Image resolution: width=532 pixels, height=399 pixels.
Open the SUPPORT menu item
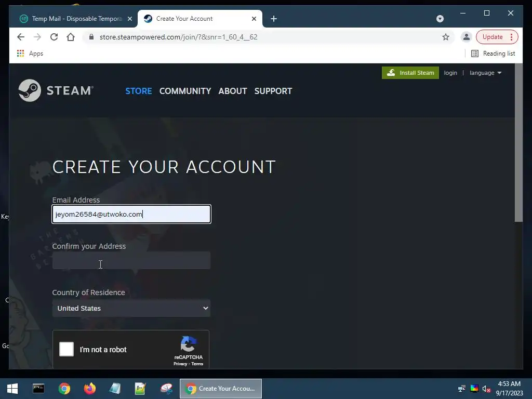(273, 91)
